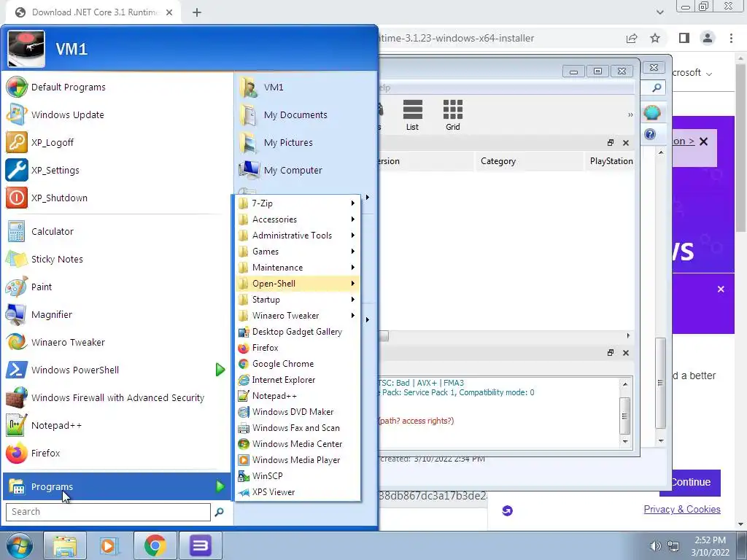
Task: Open XPS Viewer
Action: 298,492
